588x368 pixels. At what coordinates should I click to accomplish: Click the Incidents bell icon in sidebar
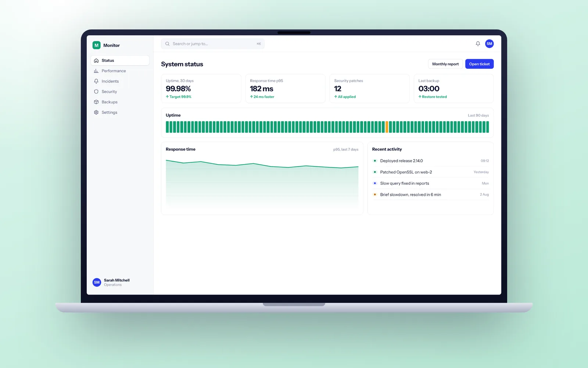coord(96,81)
